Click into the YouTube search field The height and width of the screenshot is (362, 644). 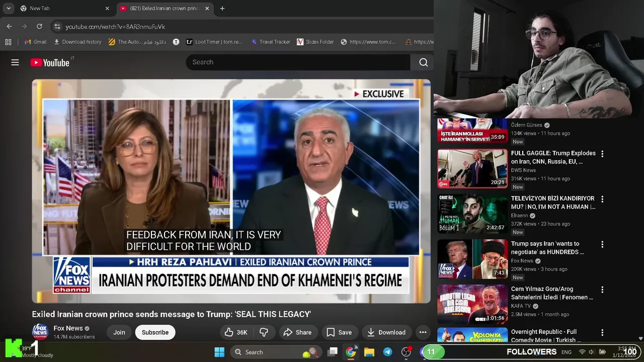tap(298, 62)
